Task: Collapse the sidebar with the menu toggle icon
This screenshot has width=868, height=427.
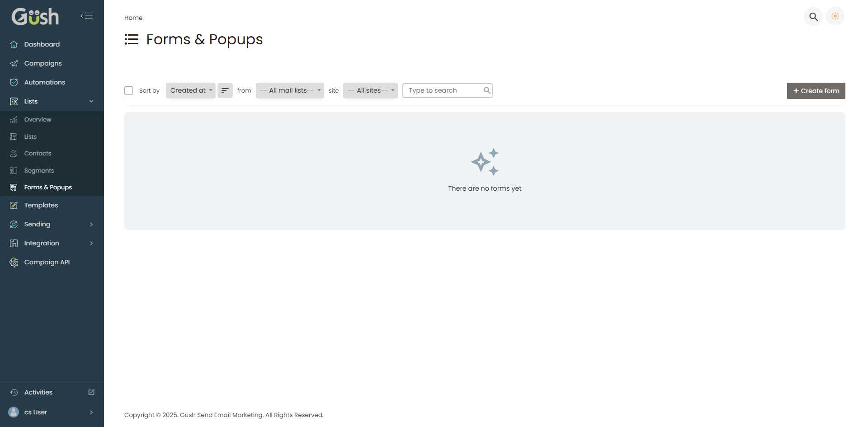Action: point(87,16)
